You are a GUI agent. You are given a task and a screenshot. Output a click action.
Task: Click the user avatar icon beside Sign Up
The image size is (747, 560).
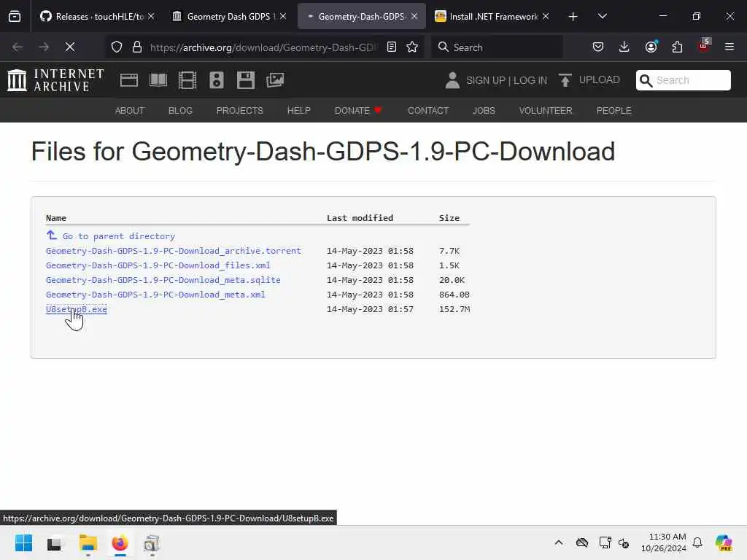[452, 80]
